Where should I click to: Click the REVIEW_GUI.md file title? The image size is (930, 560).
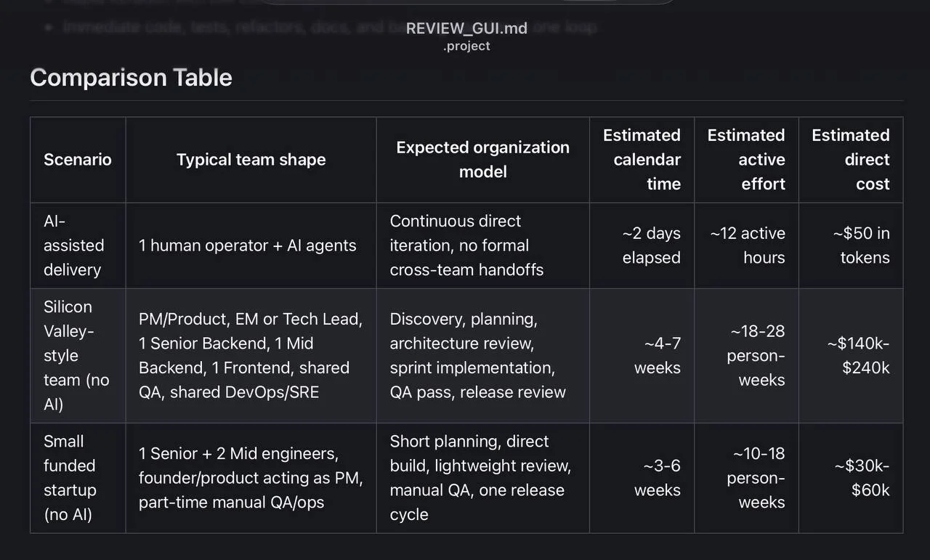[x=466, y=28]
